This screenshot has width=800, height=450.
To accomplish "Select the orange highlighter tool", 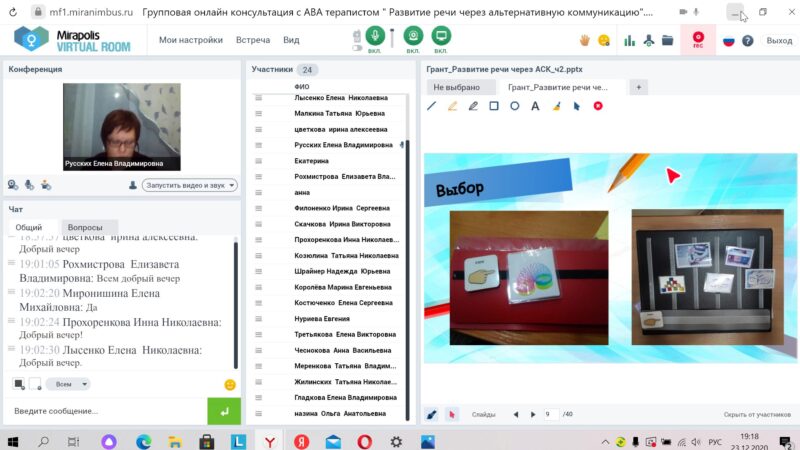I will tap(453, 106).
